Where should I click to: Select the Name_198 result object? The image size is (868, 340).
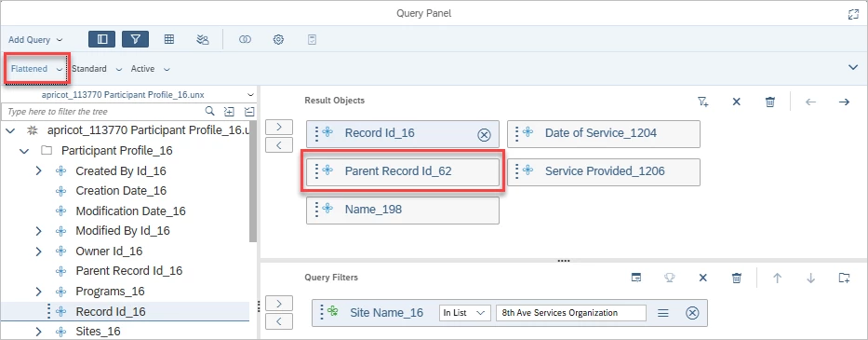click(403, 211)
